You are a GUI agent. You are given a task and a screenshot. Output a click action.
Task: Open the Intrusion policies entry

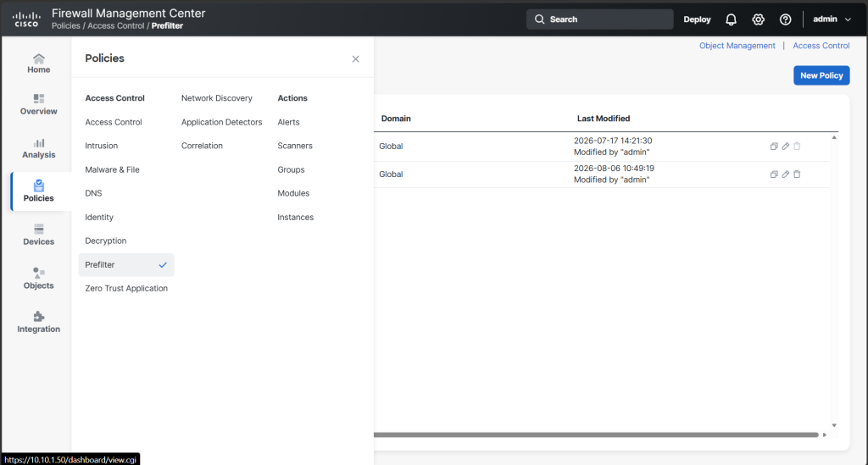[102, 146]
